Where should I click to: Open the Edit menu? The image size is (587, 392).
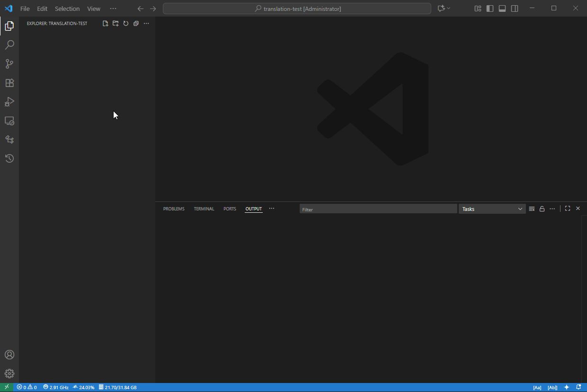coord(42,9)
